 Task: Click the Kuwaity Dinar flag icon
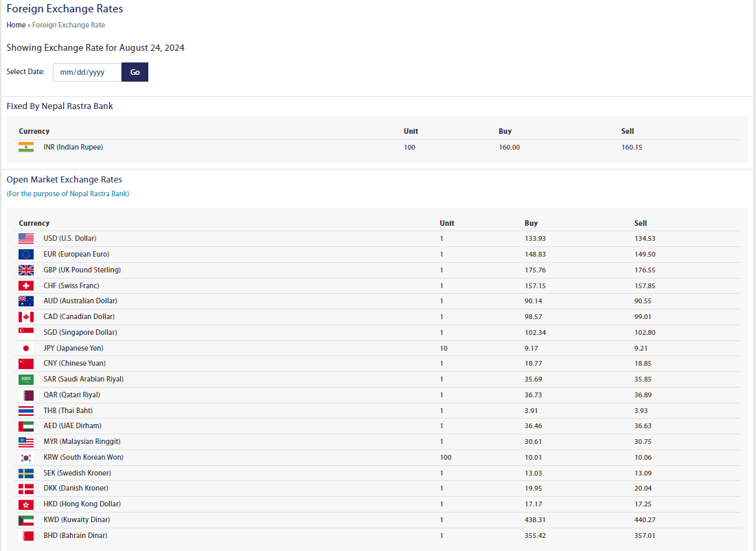click(26, 519)
